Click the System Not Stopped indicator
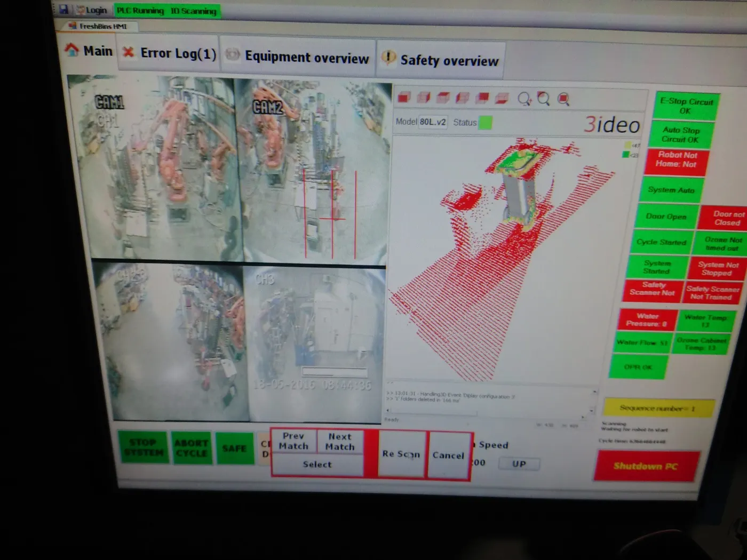 pyautogui.click(x=717, y=268)
